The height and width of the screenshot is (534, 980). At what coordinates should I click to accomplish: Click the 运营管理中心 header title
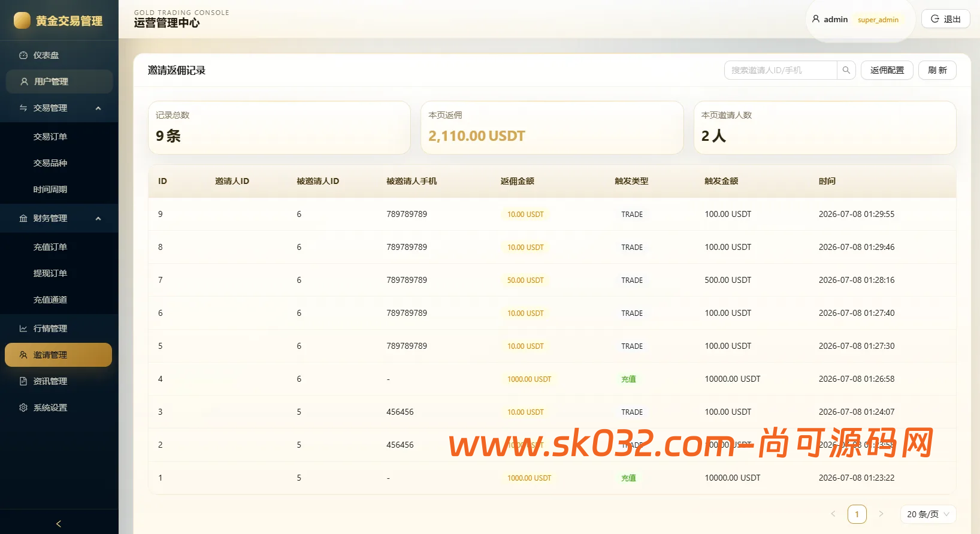pos(167,23)
